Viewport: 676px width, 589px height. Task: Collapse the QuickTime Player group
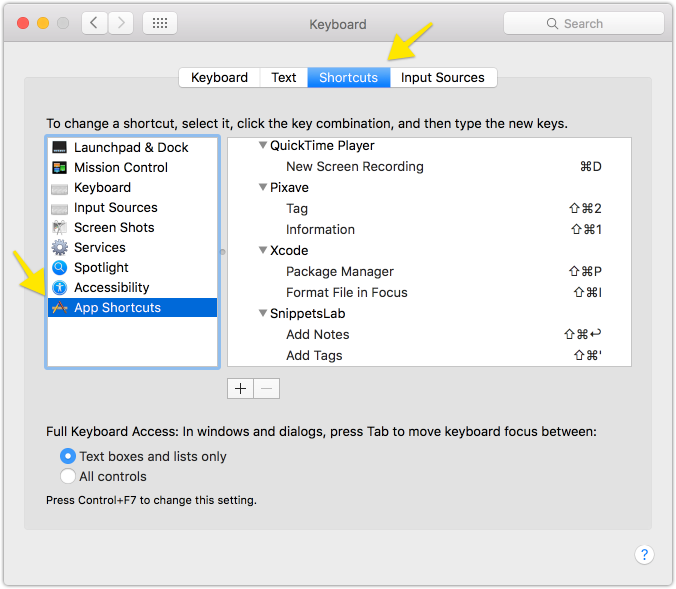263,145
